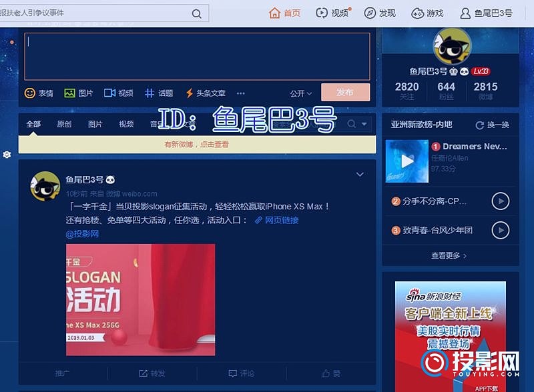Viewport: 534px width, 392px height.
Task: Insert an emoji with 表情 button
Action: point(39,93)
